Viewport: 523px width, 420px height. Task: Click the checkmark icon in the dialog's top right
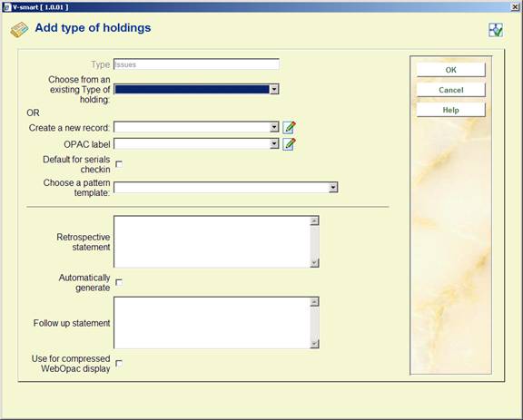[496, 30]
